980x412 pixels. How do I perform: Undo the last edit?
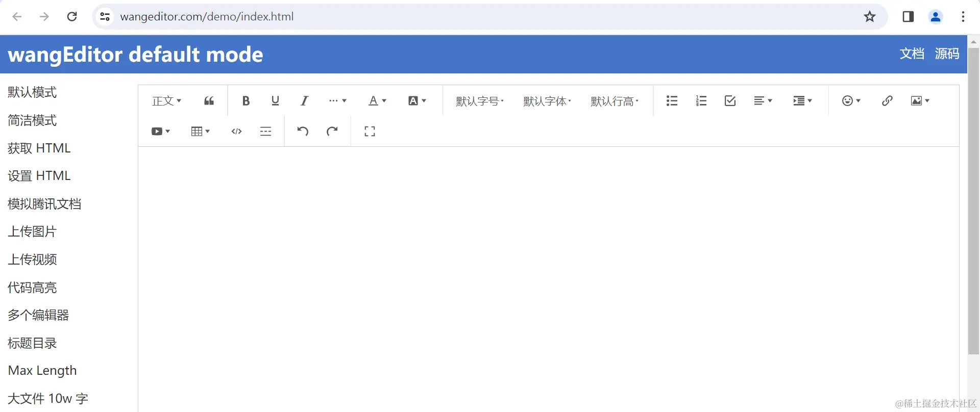point(303,132)
